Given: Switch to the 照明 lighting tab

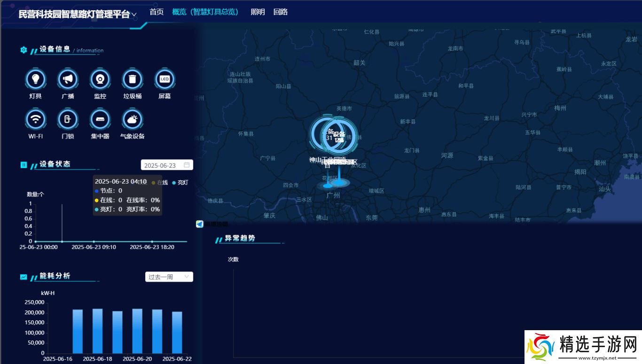Looking at the screenshot, I should pyautogui.click(x=258, y=12).
